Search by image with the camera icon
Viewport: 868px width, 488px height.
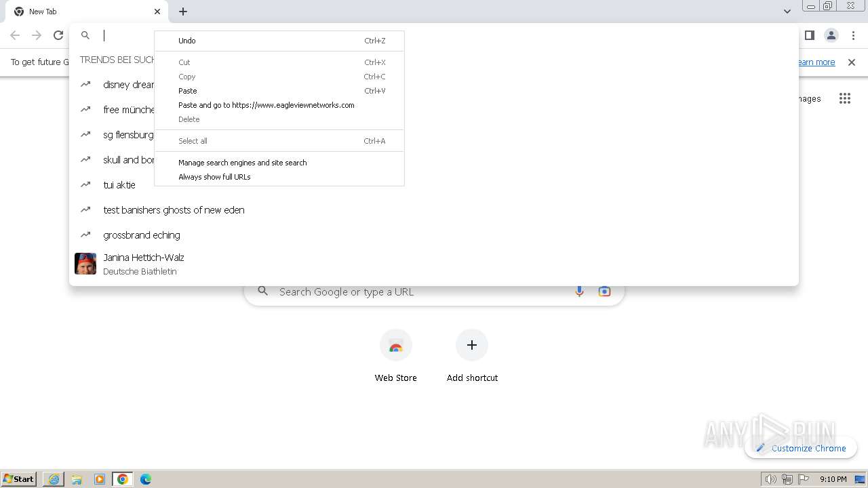tap(604, 291)
